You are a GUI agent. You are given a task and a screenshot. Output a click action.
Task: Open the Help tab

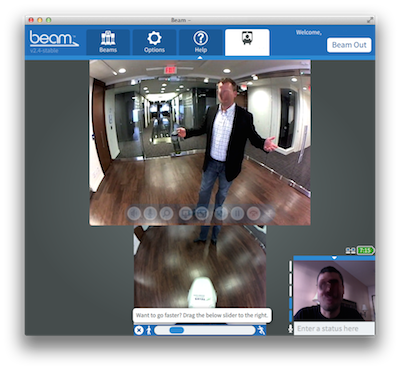200,42
